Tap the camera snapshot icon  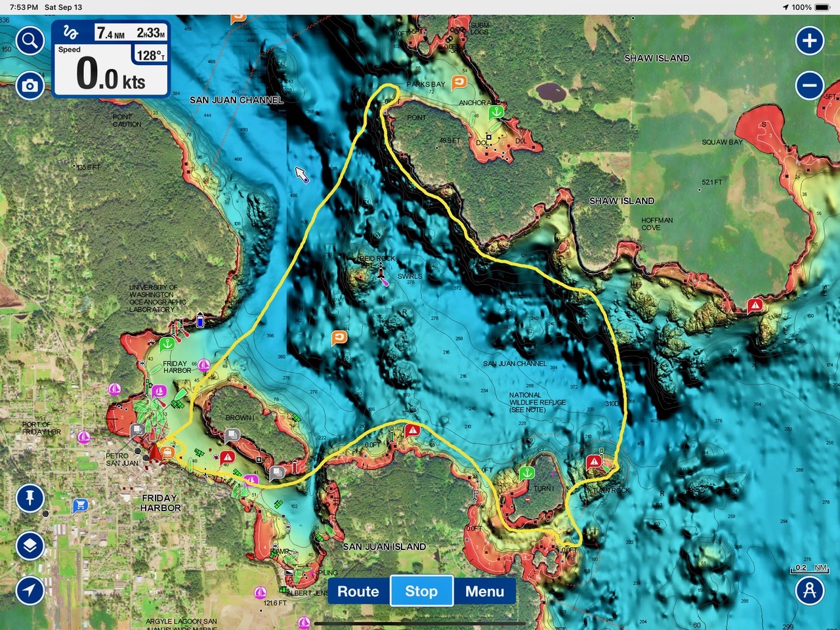(30, 85)
